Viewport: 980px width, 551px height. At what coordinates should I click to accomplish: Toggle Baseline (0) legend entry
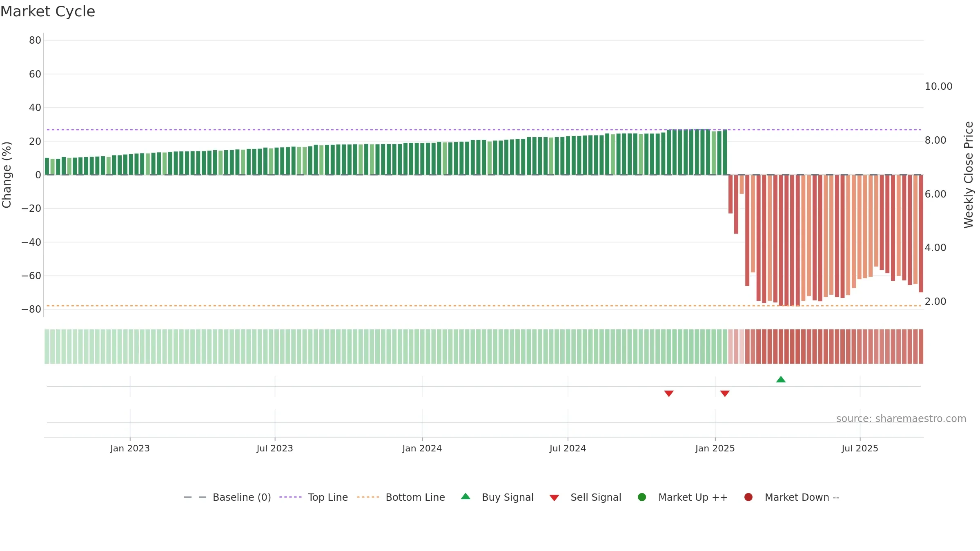(x=227, y=497)
